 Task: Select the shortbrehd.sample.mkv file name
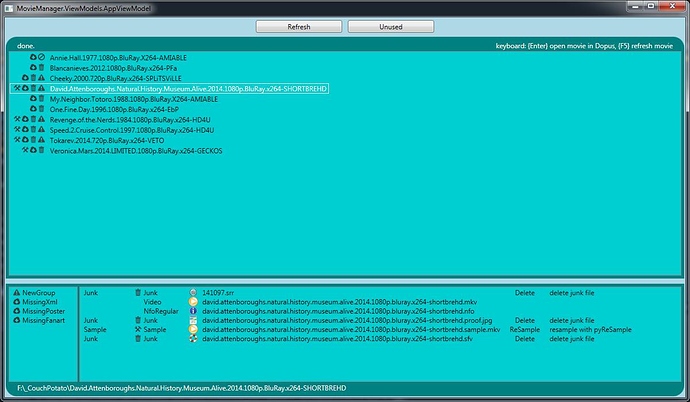pos(351,329)
